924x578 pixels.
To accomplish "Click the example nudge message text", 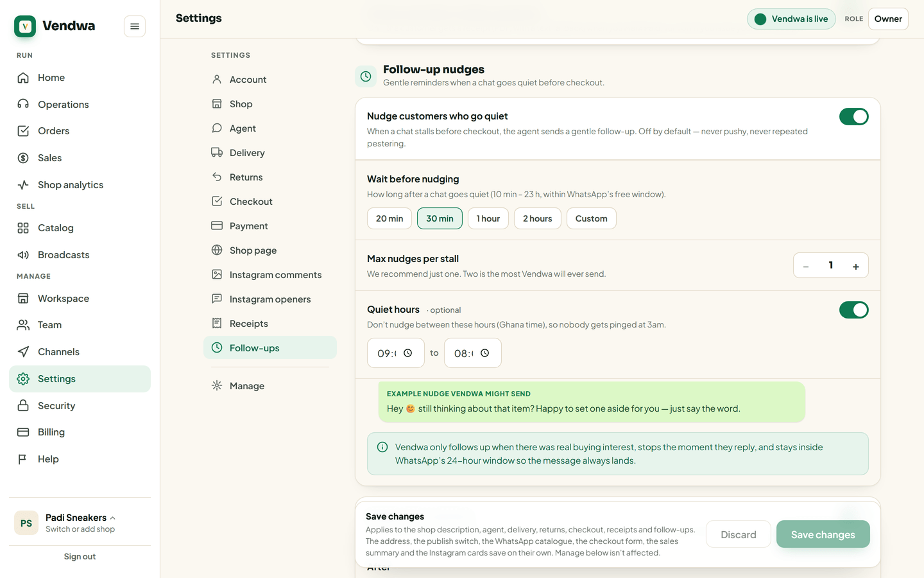I will [x=563, y=408].
